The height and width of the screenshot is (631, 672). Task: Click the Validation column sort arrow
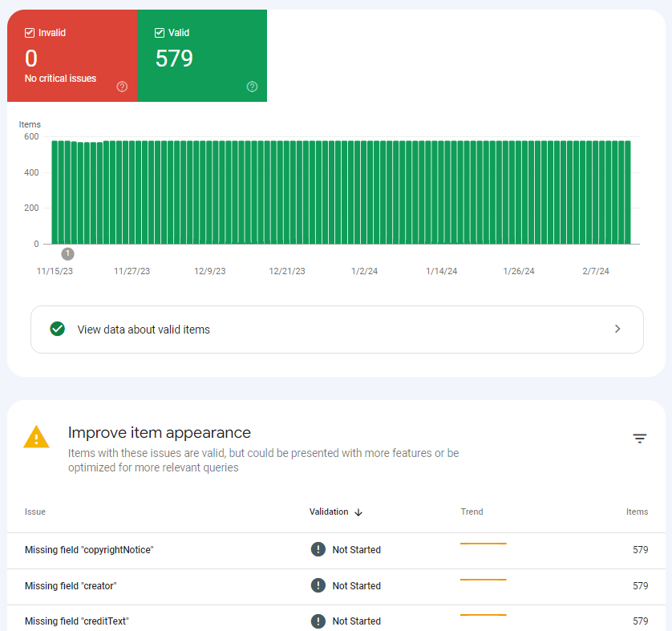[x=358, y=512]
